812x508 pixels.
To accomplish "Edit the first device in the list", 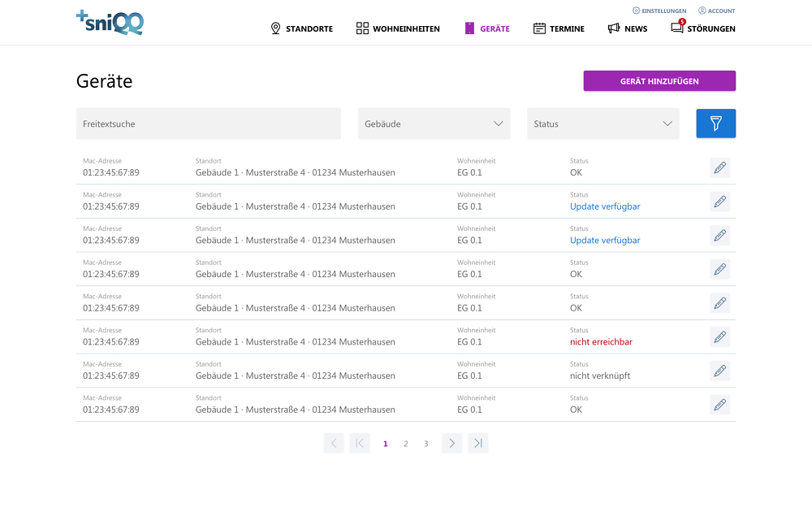I will point(719,168).
